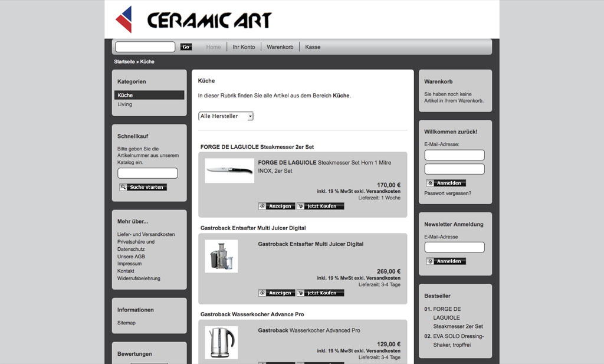Focus the Schnellkauf article number field
Image resolution: width=604 pixels, height=364 pixels.
pyautogui.click(x=147, y=173)
